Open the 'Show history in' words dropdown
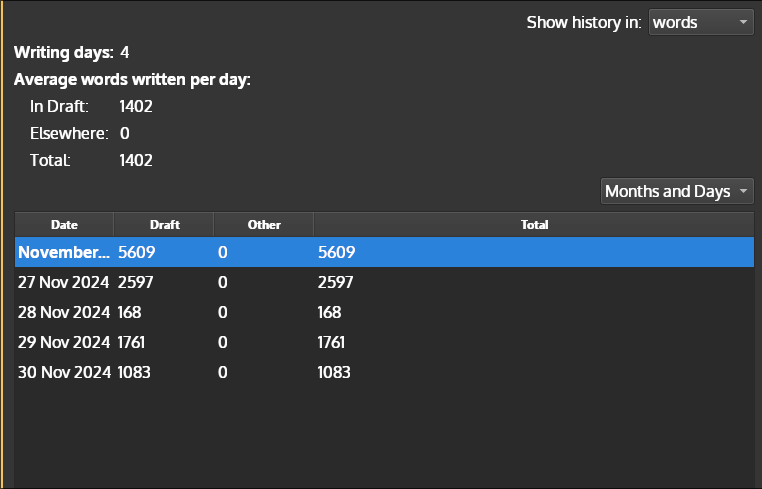The image size is (762, 489). tap(701, 22)
